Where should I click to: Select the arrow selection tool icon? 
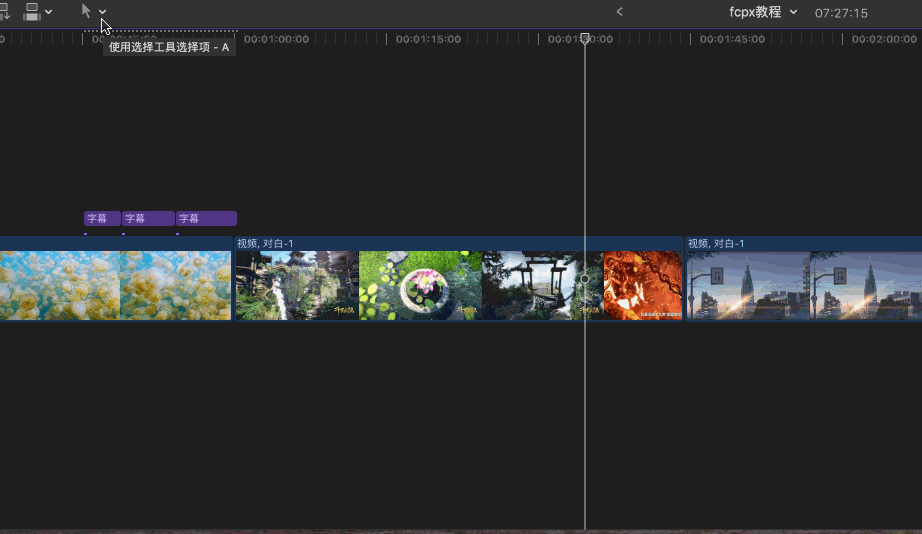click(86, 11)
